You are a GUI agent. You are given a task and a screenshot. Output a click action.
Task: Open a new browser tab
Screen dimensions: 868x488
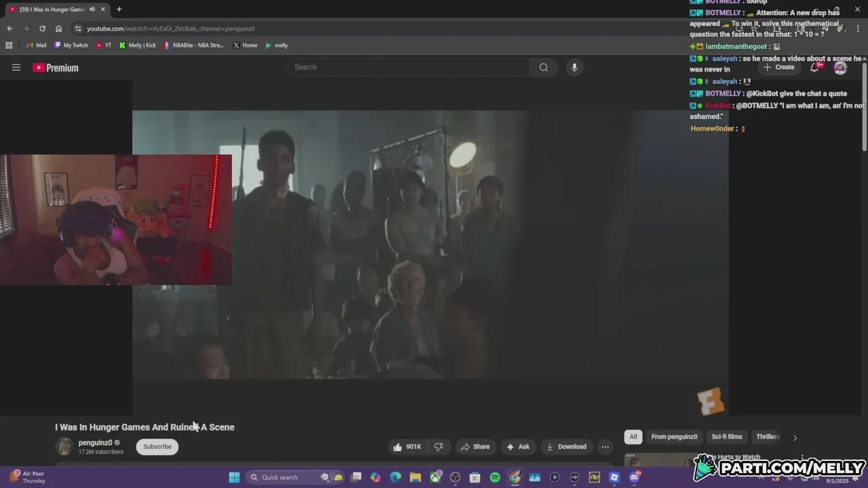coord(119,9)
